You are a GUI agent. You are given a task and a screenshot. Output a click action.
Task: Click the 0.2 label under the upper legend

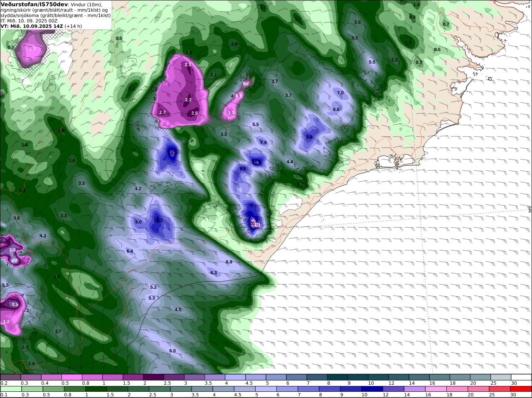pos(4,383)
